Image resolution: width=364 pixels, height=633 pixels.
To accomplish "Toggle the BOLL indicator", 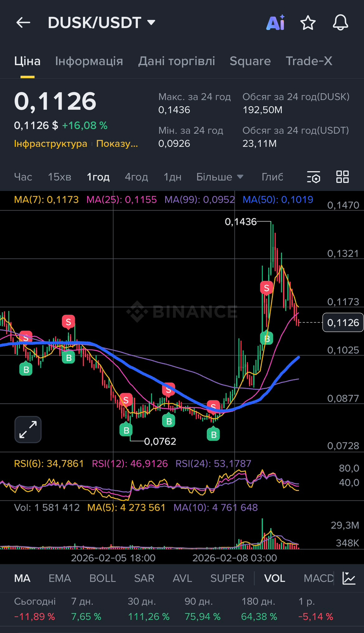I will point(102,578).
